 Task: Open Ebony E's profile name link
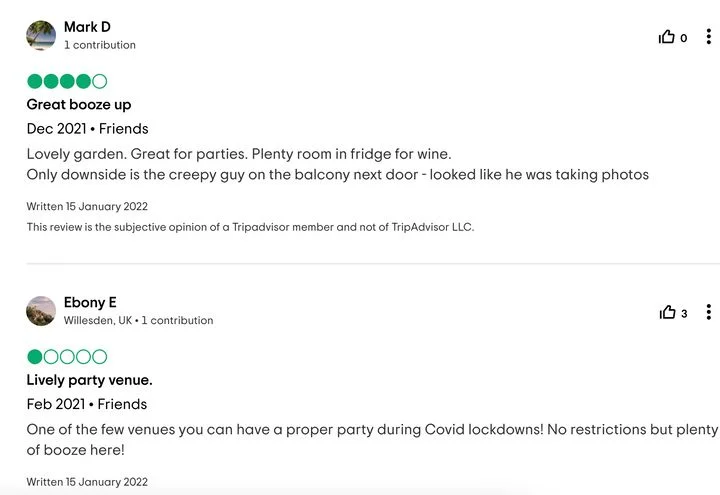tap(90, 302)
